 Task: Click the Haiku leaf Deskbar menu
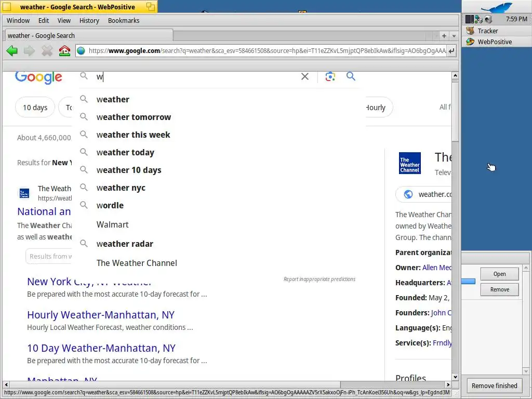pyautogui.click(x=496, y=7)
